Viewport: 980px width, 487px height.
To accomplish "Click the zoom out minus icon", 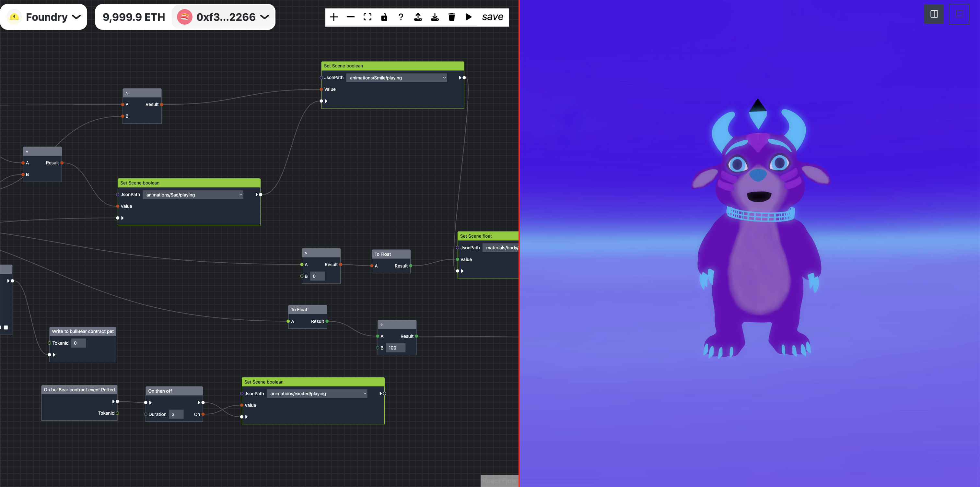I will (350, 17).
